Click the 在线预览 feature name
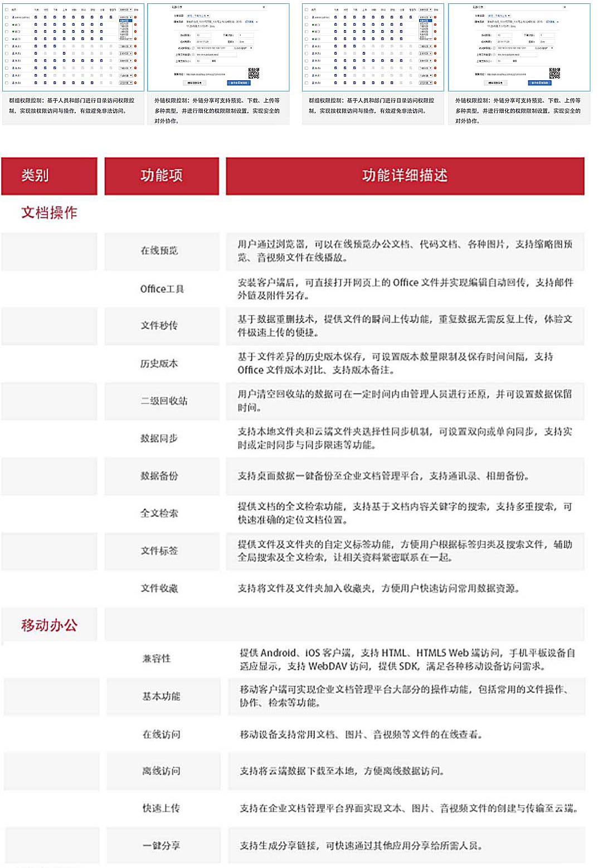613x868 pixels. click(159, 251)
